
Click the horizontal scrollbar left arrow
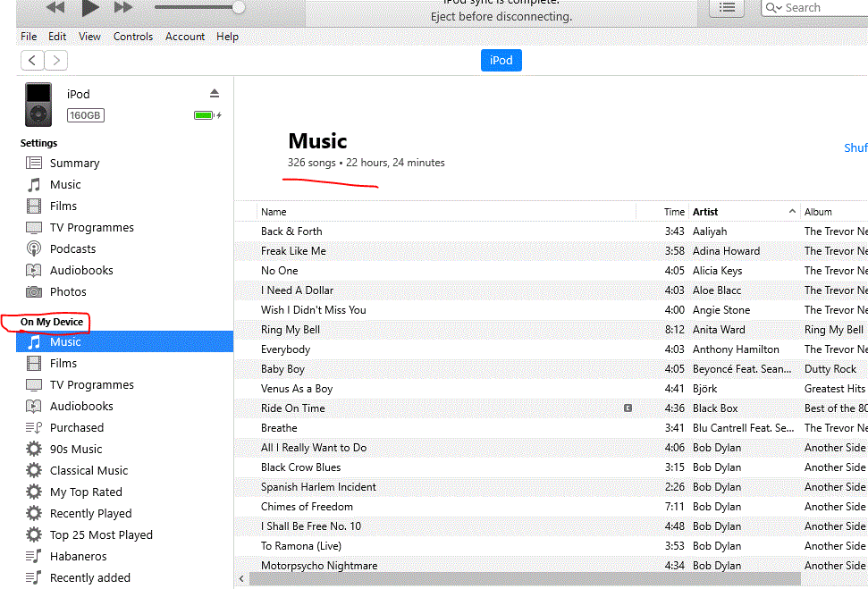coord(241,579)
